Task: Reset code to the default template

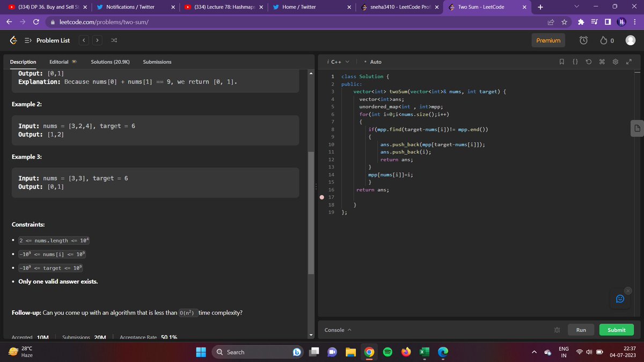Action: 589,62
